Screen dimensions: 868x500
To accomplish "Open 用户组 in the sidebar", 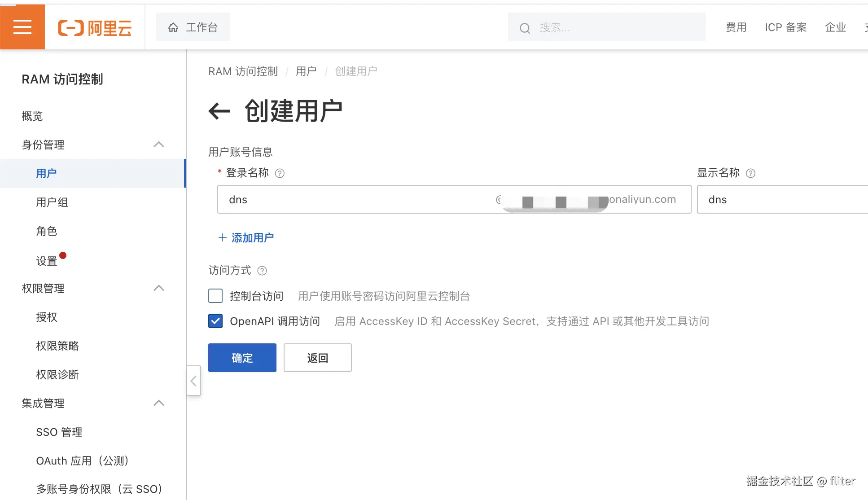I will coord(52,202).
